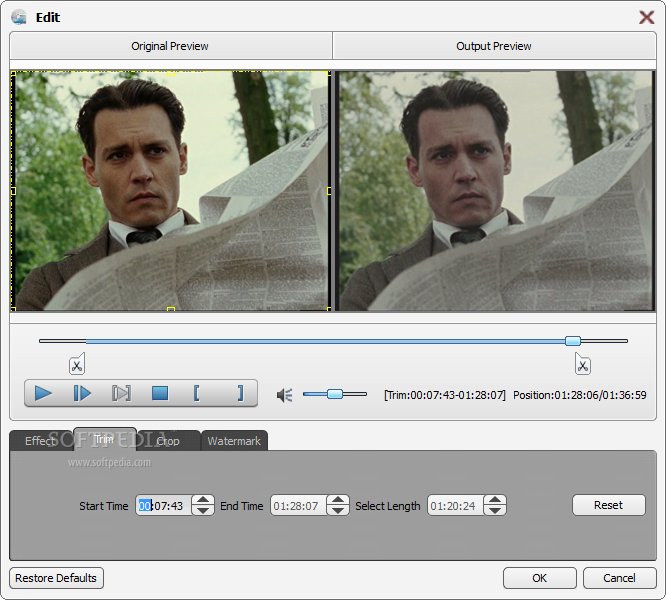
Task: Click the timeline playback position handle
Action: (573, 341)
